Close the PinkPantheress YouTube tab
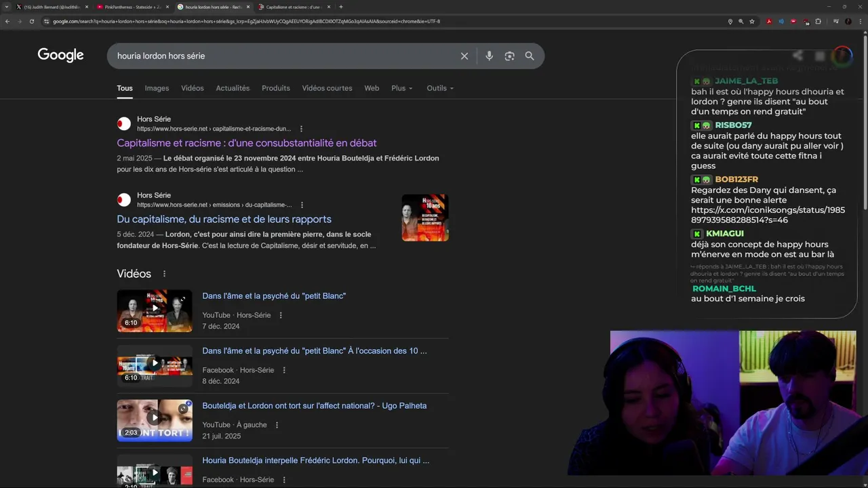 point(167,7)
